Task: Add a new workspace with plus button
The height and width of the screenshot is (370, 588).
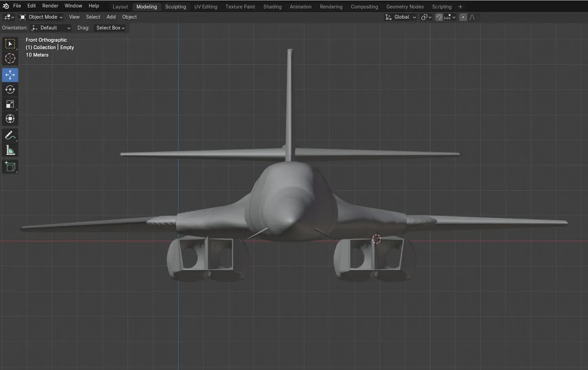Action: (x=460, y=7)
